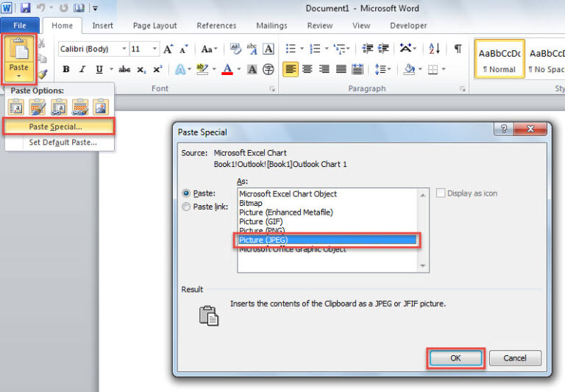The width and height of the screenshot is (565, 392).
Task: Choose Paste Special... from the paste menu
Action: click(x=59, y=126)
